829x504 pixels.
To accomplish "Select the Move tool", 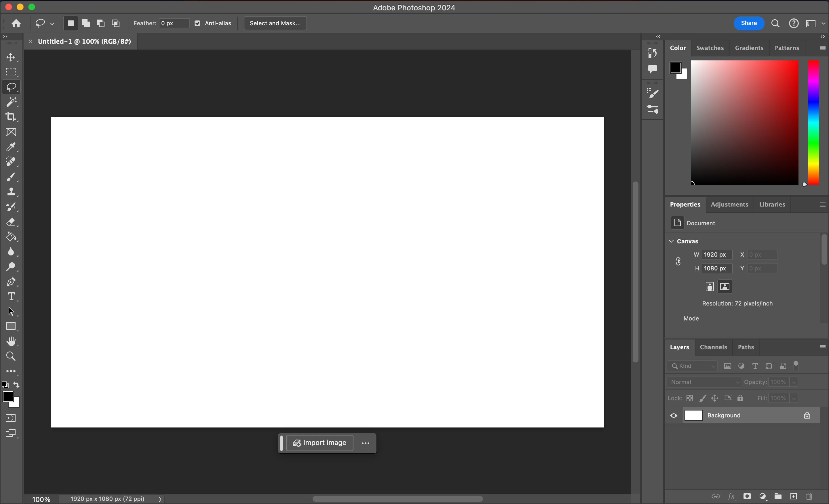I will click(11, 57).
